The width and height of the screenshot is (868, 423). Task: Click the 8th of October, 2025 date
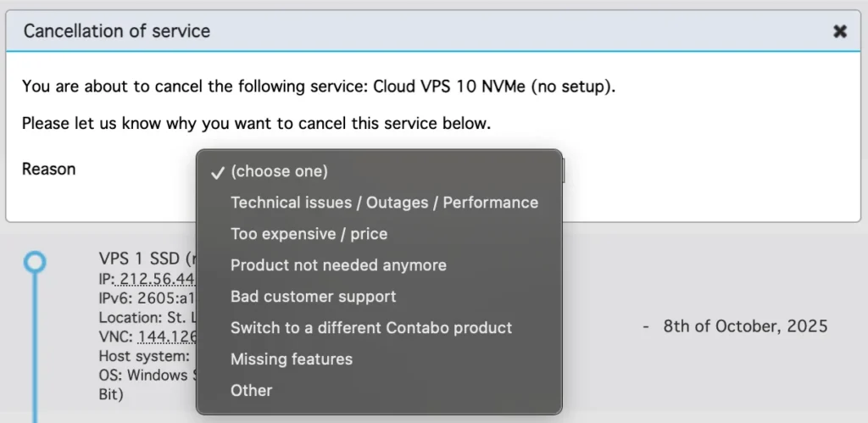click(745, 326)
